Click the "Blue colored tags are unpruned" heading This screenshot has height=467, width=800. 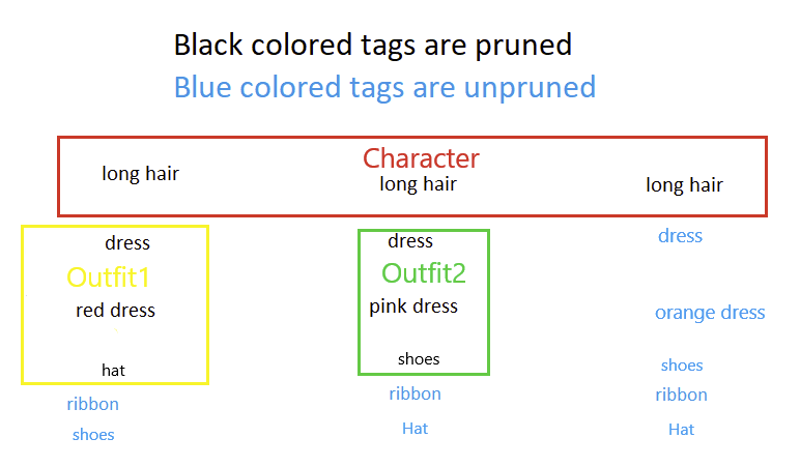click(385, 87)
